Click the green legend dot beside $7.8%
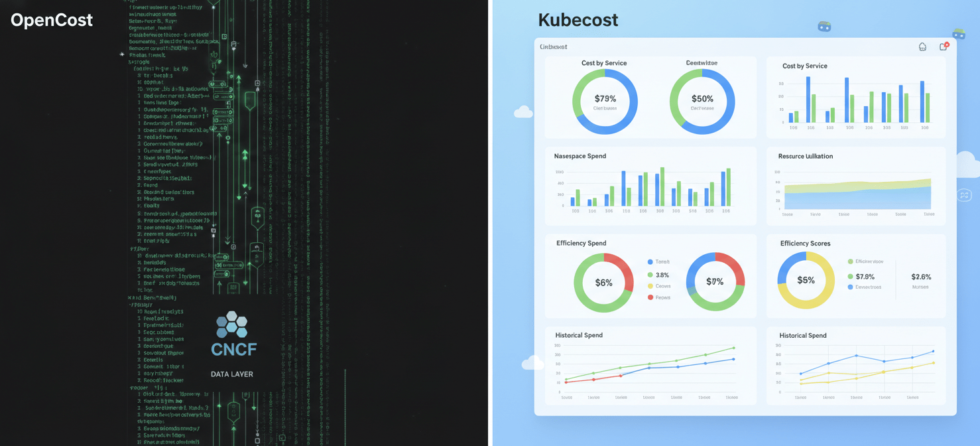980x446 pixels. pos(850,277)
